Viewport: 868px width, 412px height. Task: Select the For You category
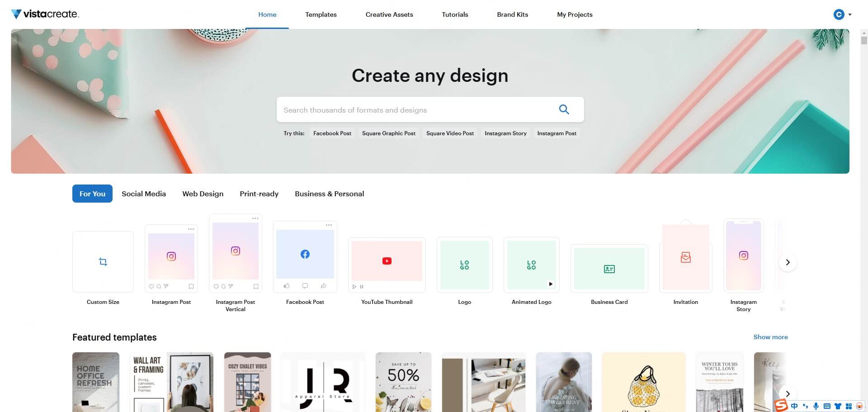click(x=92, y=194)
